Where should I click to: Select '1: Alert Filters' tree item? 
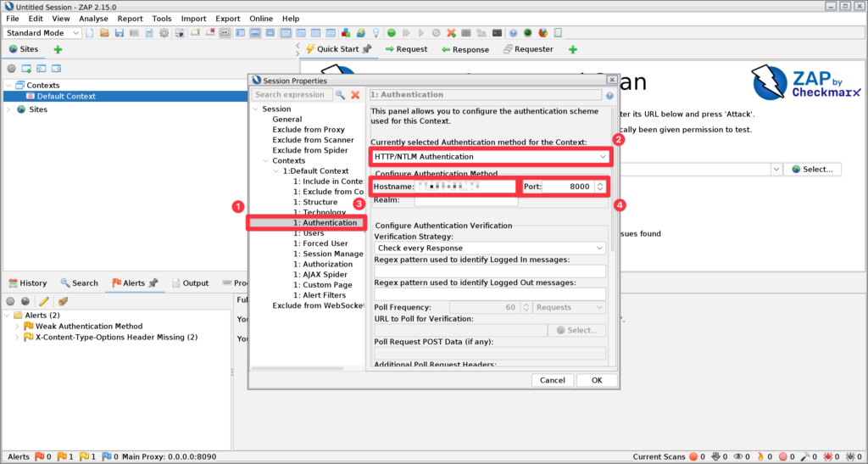(x=320, y=295)
